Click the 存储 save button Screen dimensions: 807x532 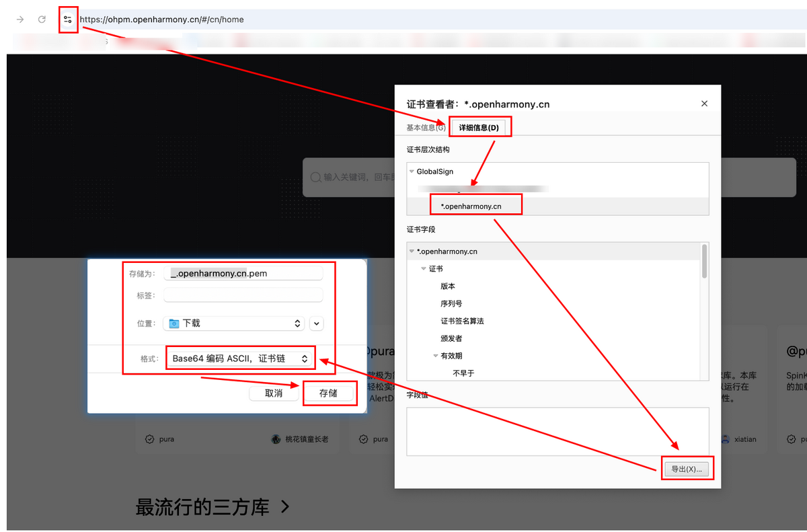coord(328,393)
